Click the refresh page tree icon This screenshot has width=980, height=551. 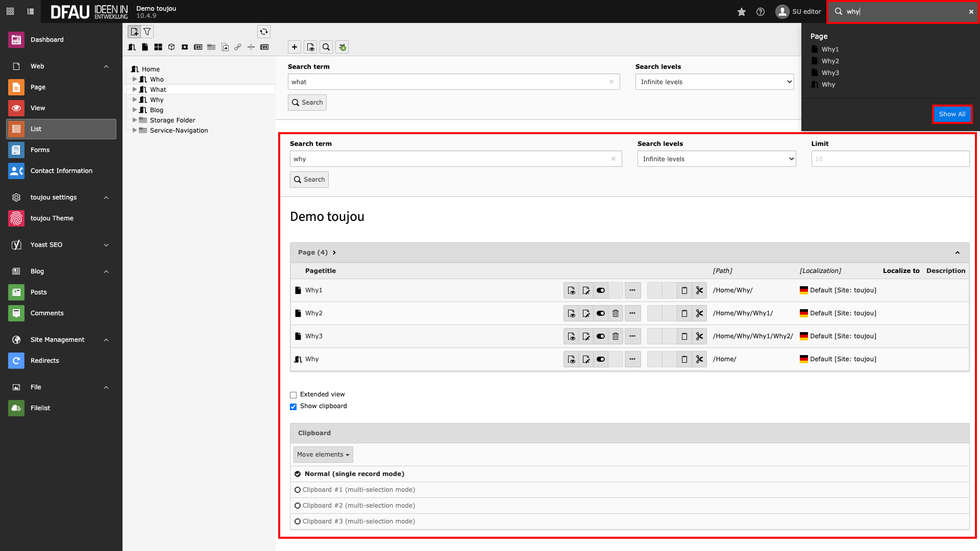pos(263,32)
